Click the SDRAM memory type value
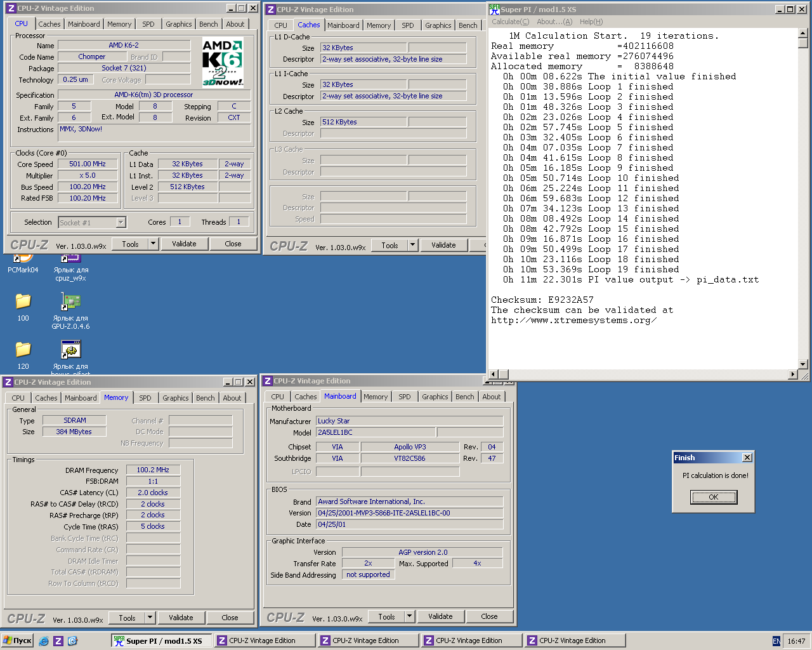Image resolution: width=812 pixels, height=650 pixels. coord(74,420)
